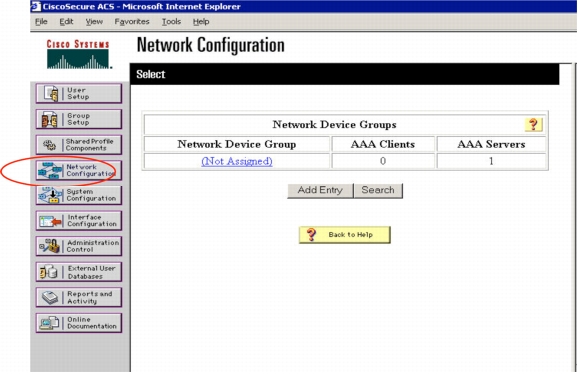The width and height of the screenshot is (578, 374).
Task: Select Network Configuration in the sidebar
Action: 79,170
